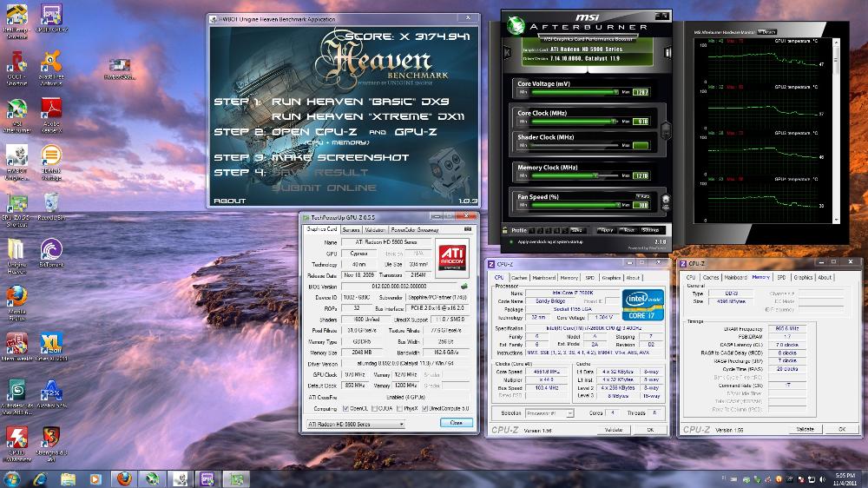Open Windows Explorer folder on taskbar
The width and height of the screenshot is (868, 488).
68,478
